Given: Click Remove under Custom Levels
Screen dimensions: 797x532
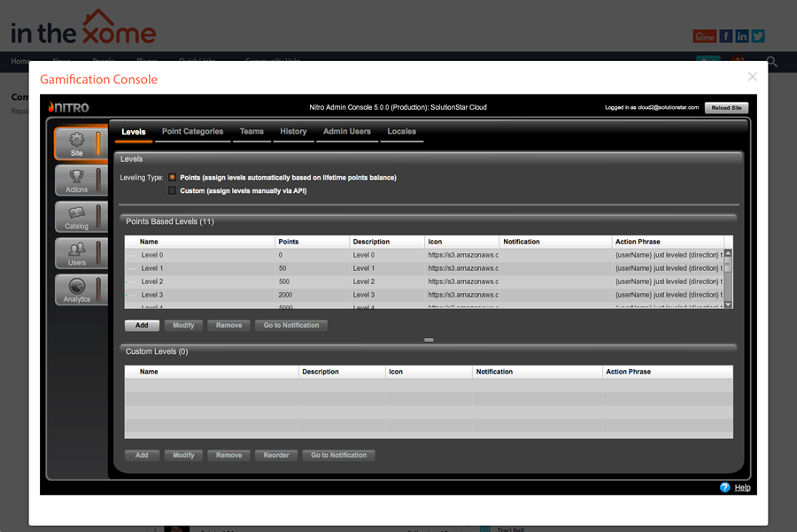Looking at the screenshot, I should (x=228, y=455).
